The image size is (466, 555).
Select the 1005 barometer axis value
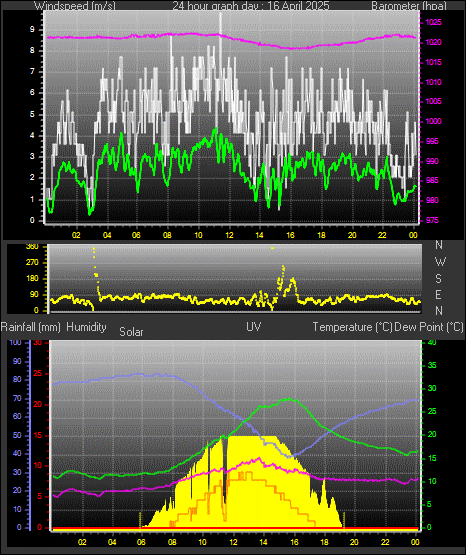433,102
